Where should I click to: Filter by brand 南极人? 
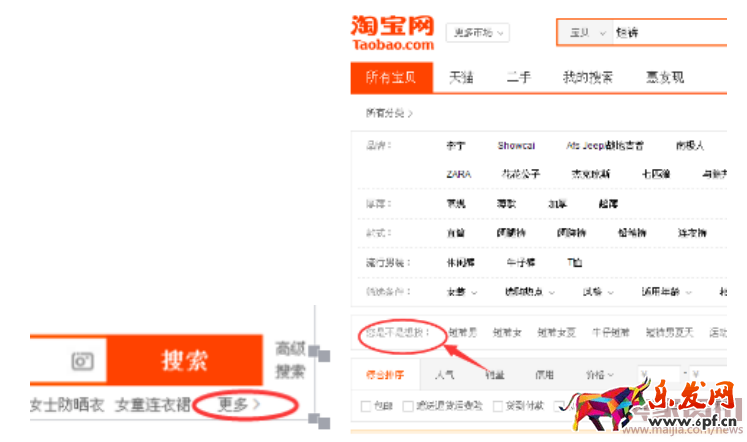[x=690, y=146]
